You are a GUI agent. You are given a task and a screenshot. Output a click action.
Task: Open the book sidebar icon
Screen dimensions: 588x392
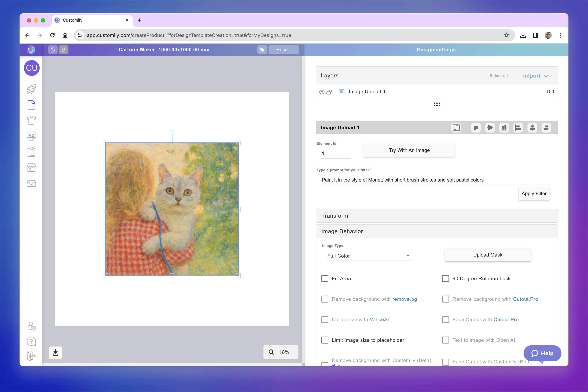point(31,152)
